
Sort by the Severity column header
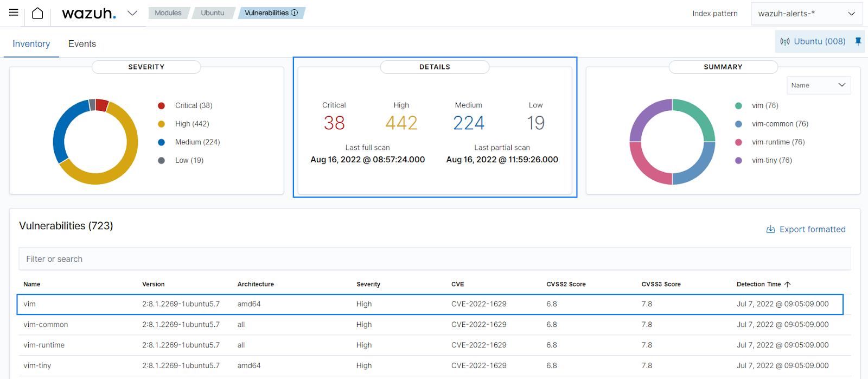(368, 285)
